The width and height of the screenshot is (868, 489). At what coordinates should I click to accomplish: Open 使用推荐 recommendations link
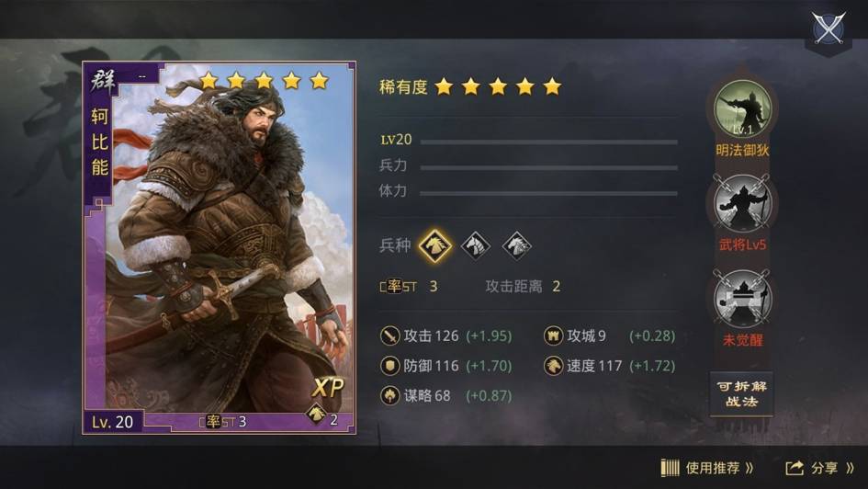707,468
